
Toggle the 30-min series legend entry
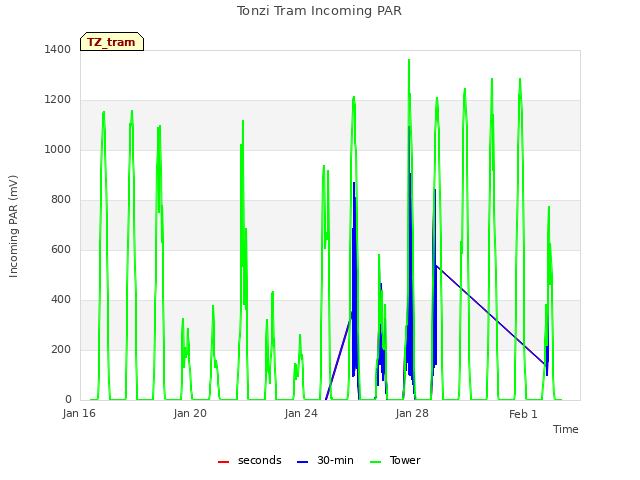tap(325, 461)
